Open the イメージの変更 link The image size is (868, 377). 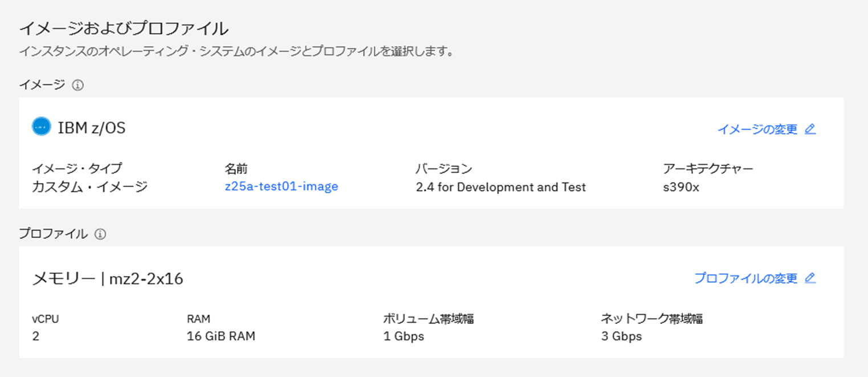pyautogui.click(x=757, y=129)
